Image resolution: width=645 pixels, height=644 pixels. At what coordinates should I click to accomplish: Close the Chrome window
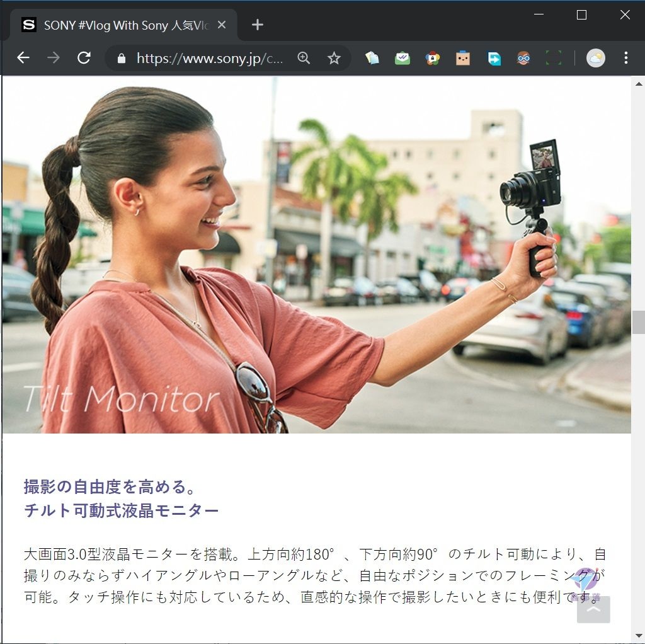tap(625, 15)
